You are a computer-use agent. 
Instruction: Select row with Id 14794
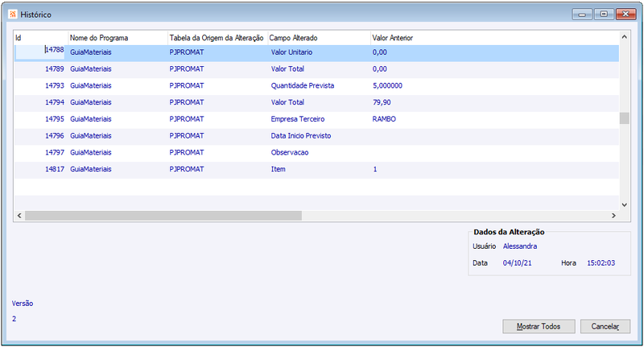pos(316,102)
